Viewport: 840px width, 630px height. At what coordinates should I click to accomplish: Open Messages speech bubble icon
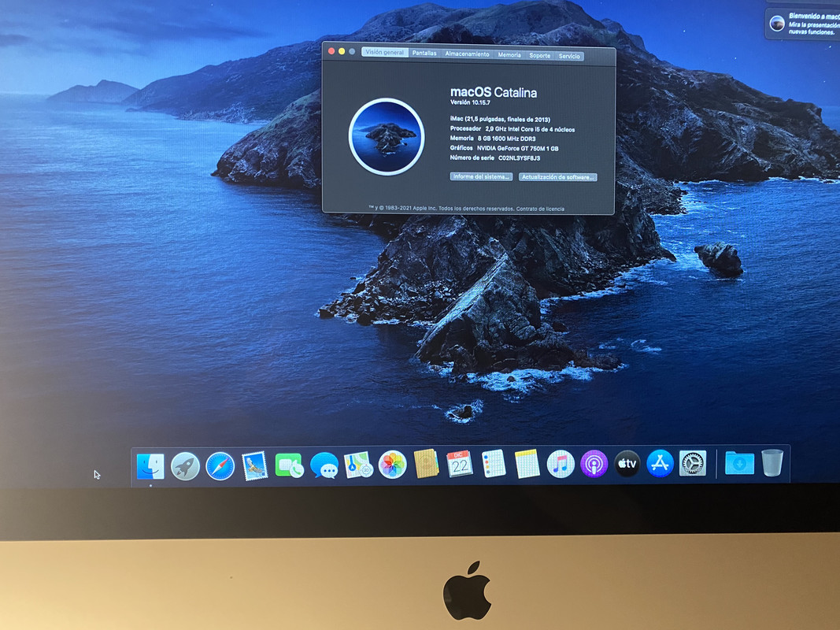324,465
